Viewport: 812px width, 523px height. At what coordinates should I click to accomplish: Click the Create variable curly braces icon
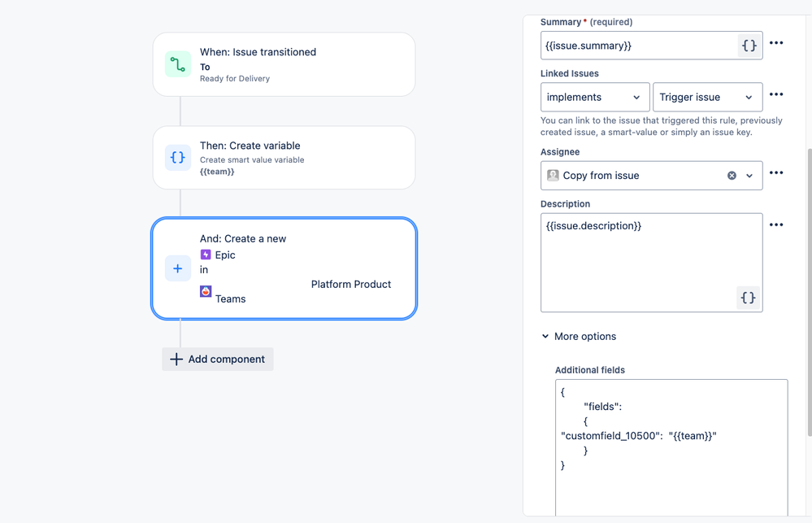pyautogui.click(x=178, y=158)
